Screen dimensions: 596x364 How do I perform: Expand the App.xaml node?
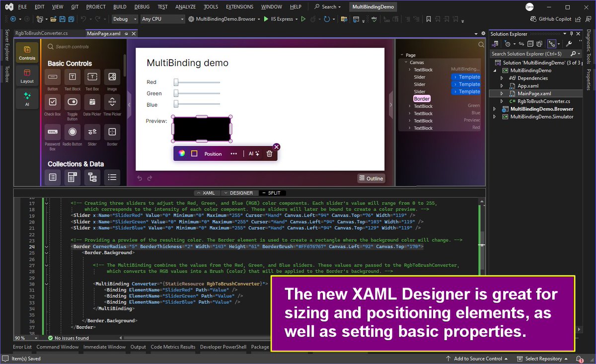(x=502, y=85)
